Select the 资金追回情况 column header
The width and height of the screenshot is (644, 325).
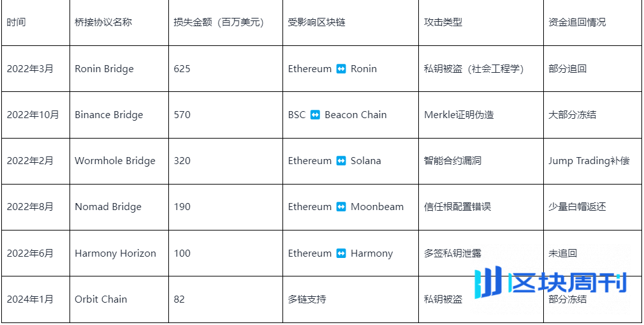(x=594, y=22)
